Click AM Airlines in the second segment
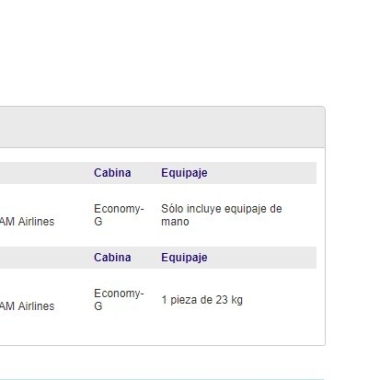This screenshot has height=380, width=380. [x=27, y=306]
